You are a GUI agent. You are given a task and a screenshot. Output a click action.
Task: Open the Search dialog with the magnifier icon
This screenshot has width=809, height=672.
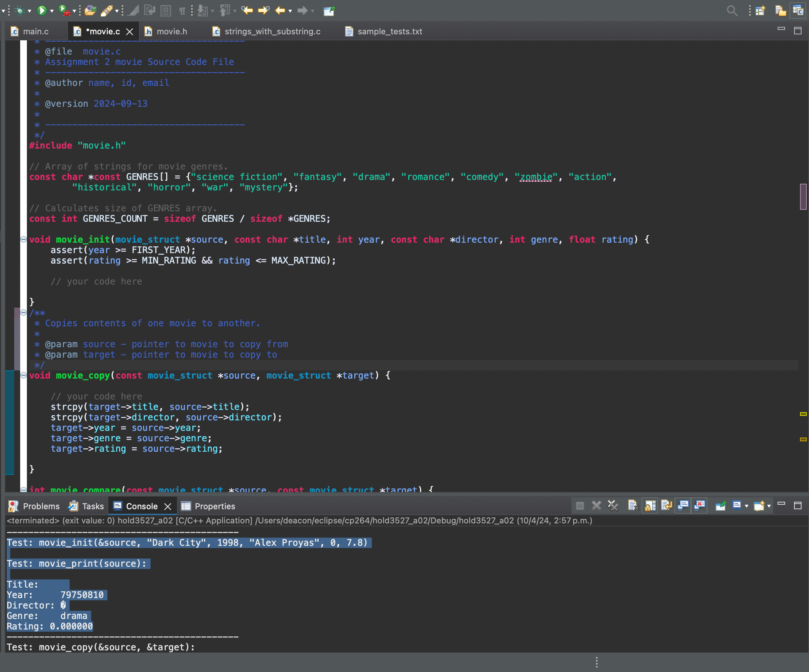732,10
